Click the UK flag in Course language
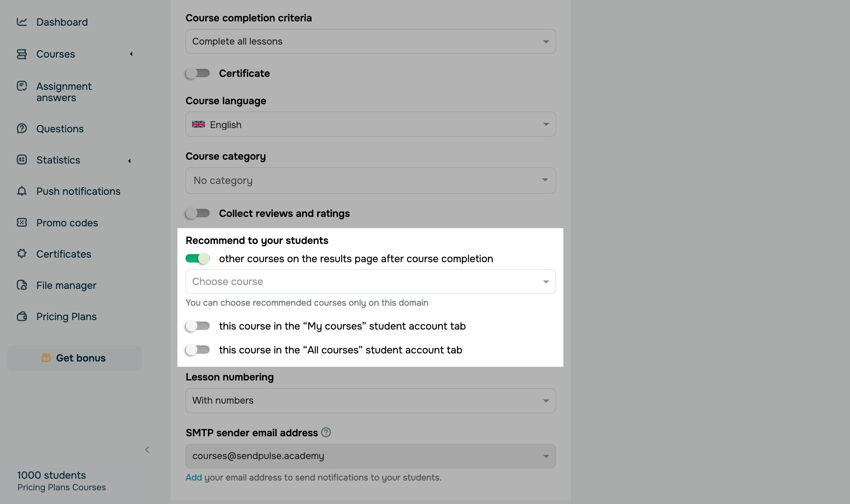Screen dimensions: 850x504 click(x=198, y=124)
